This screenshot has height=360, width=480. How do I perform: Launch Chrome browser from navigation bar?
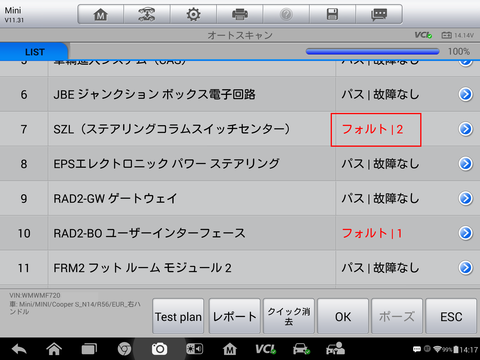click(x=124, y=349)
